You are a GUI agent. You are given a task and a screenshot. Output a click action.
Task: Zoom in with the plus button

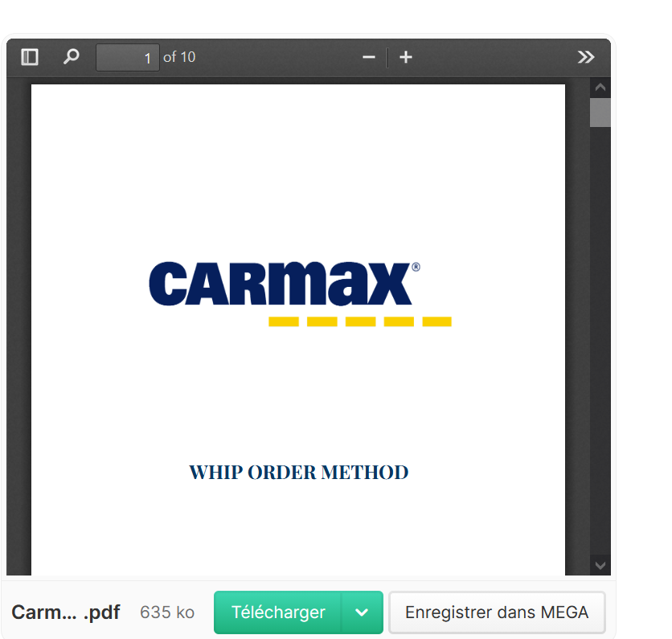405,57
